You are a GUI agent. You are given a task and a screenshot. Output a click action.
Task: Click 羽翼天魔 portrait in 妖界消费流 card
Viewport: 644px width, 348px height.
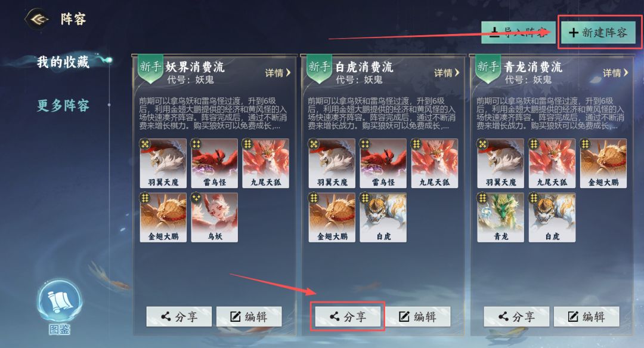163,164
